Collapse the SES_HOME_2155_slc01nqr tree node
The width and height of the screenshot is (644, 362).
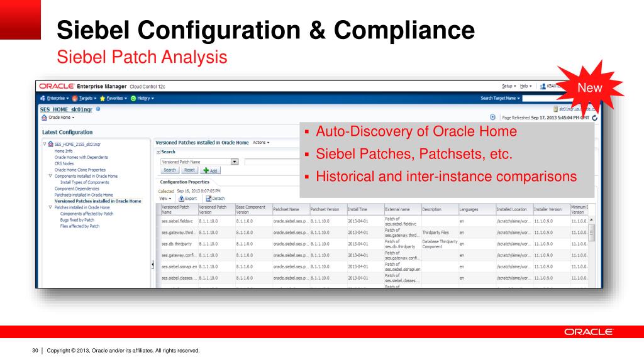pyautogui.click(x=45, y=144)
